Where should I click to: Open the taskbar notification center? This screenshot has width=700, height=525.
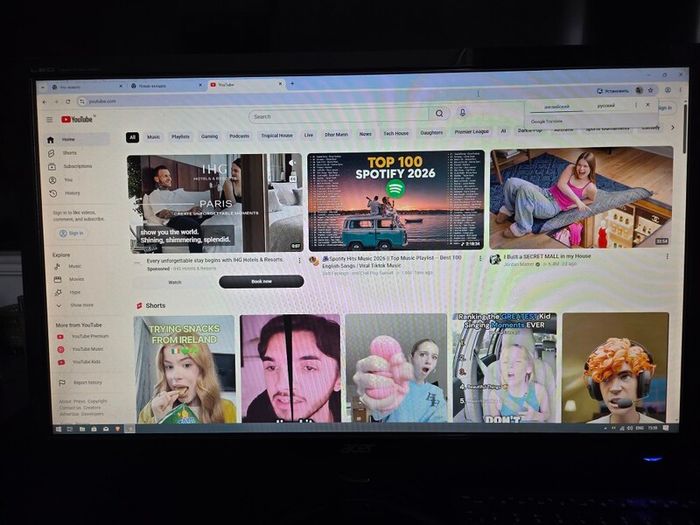coord(666,428)
